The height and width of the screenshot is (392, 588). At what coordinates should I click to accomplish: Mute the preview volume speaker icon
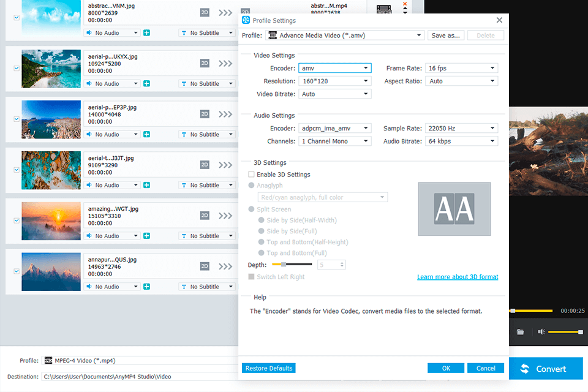point(541,332)
